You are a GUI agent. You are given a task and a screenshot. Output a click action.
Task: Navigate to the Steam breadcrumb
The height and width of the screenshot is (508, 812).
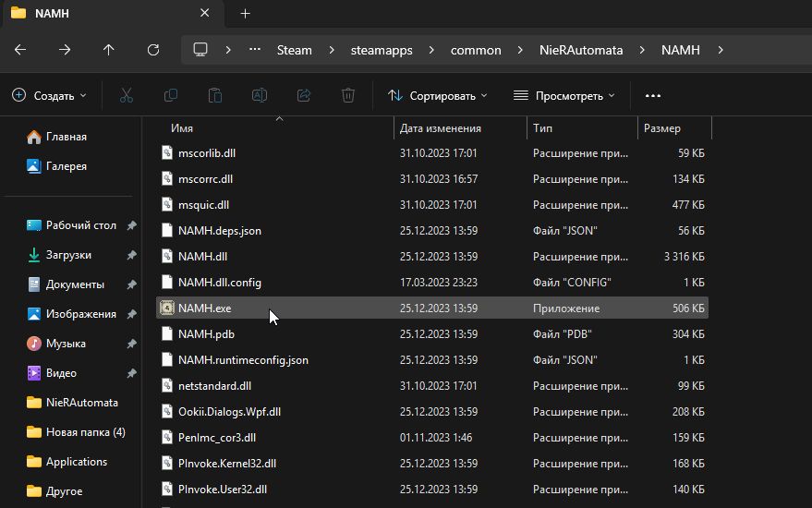294,50
